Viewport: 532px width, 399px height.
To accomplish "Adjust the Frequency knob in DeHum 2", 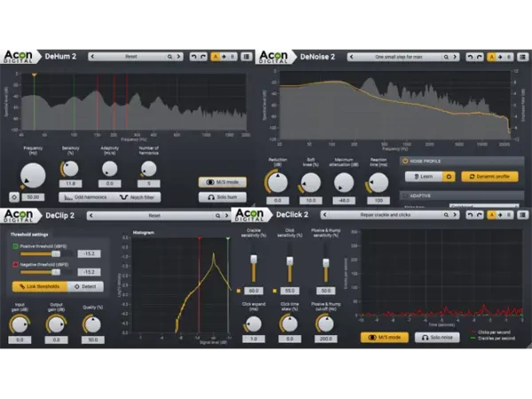I will (33, 176).
